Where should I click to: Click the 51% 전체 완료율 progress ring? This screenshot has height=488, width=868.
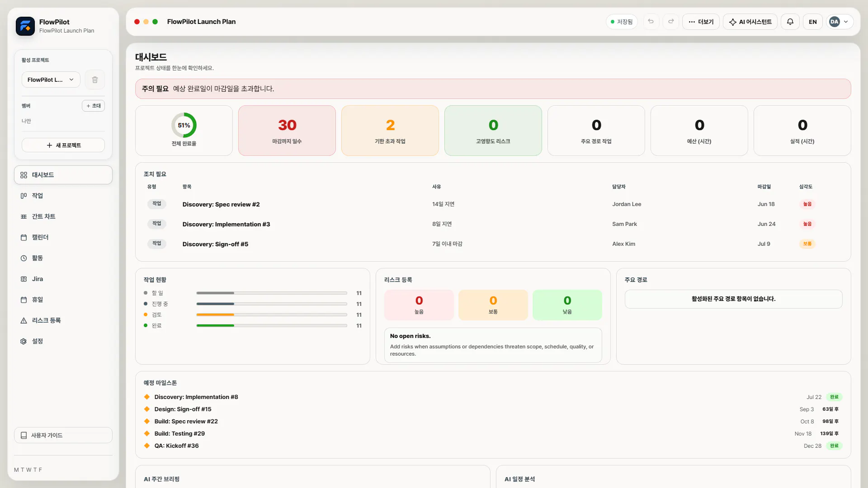pos(184,125)
